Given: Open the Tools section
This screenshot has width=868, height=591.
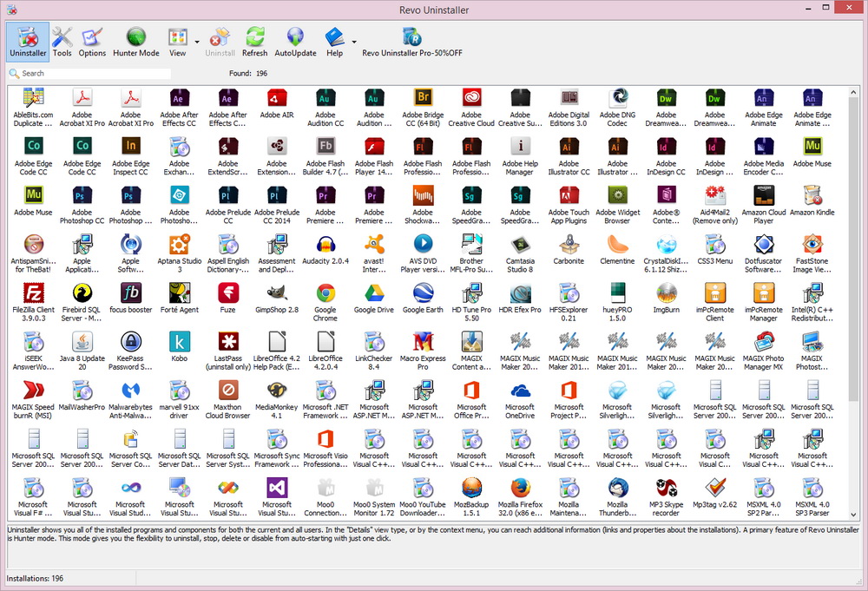Looking at the screenshot, I should 62,42.
